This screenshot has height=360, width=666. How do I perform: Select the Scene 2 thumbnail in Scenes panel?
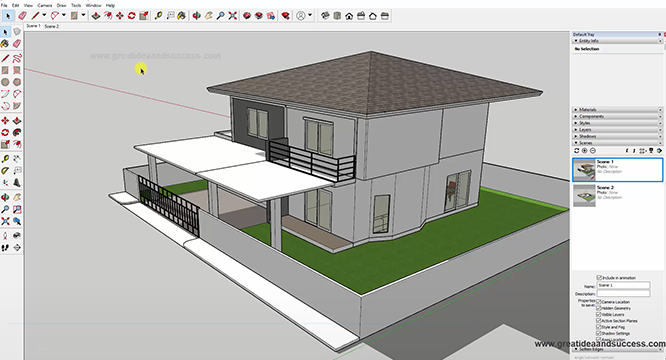pyautogui.click(x=584, y=196)
